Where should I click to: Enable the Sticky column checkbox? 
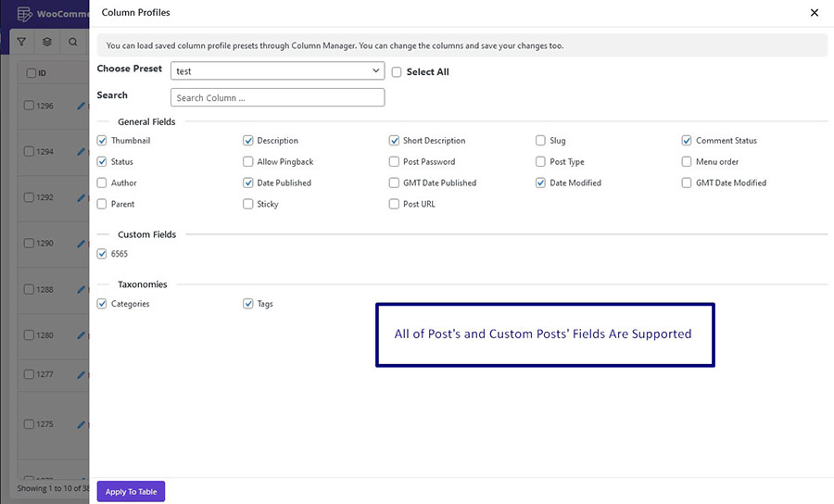247,204
